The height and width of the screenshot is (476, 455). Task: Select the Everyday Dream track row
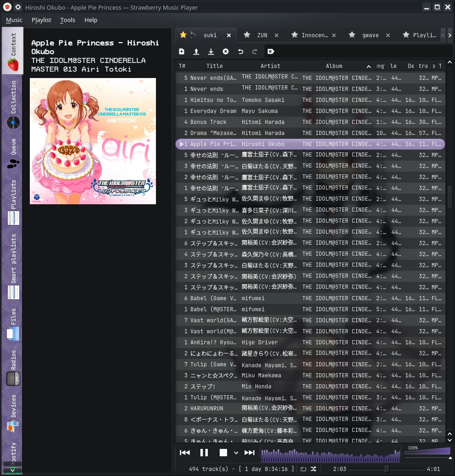coord(310,111)
